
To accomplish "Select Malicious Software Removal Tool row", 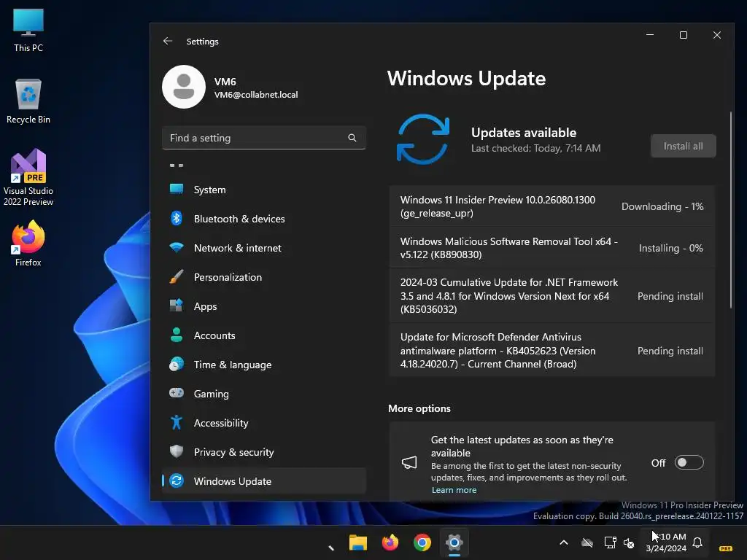I will click(552, 248).
